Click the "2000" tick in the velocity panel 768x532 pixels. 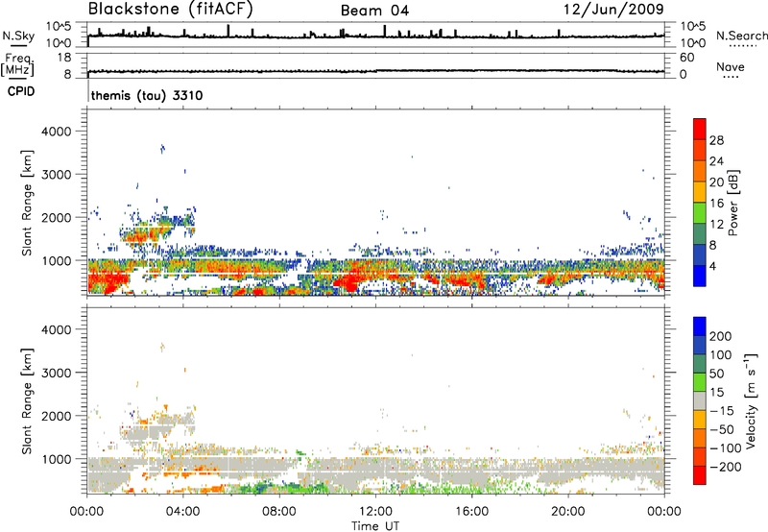click(57, 416)
